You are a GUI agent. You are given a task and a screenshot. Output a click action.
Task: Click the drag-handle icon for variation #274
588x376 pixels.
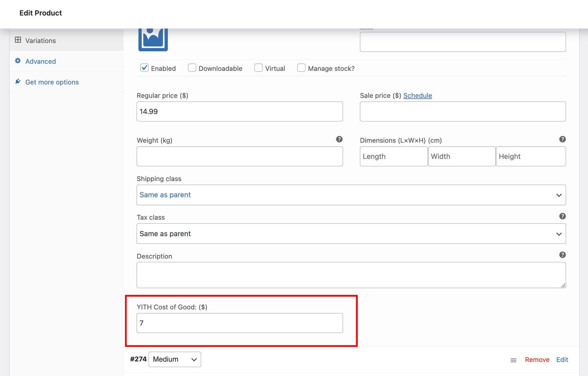(513, 360)
